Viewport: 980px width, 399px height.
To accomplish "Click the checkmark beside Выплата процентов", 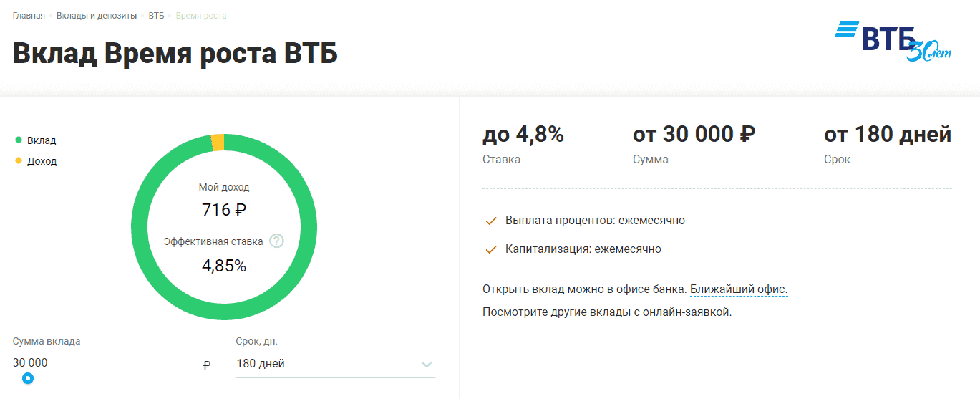I will click(491, 221).
